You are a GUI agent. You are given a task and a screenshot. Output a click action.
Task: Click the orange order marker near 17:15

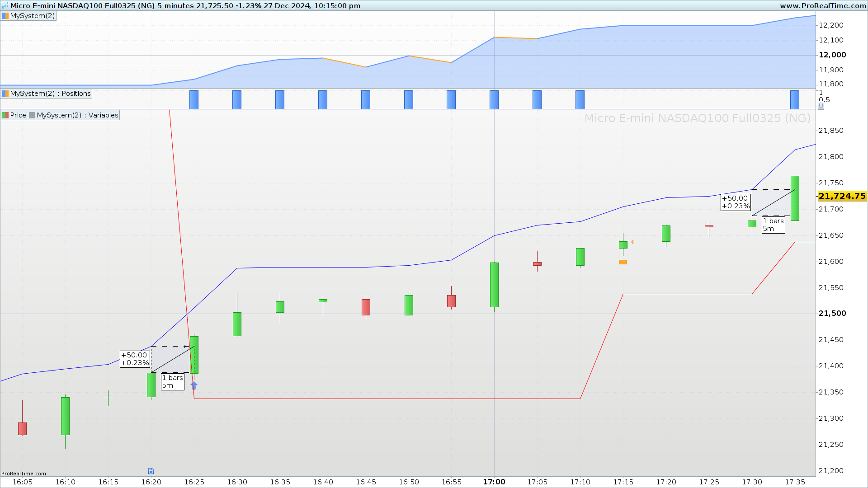623,262
